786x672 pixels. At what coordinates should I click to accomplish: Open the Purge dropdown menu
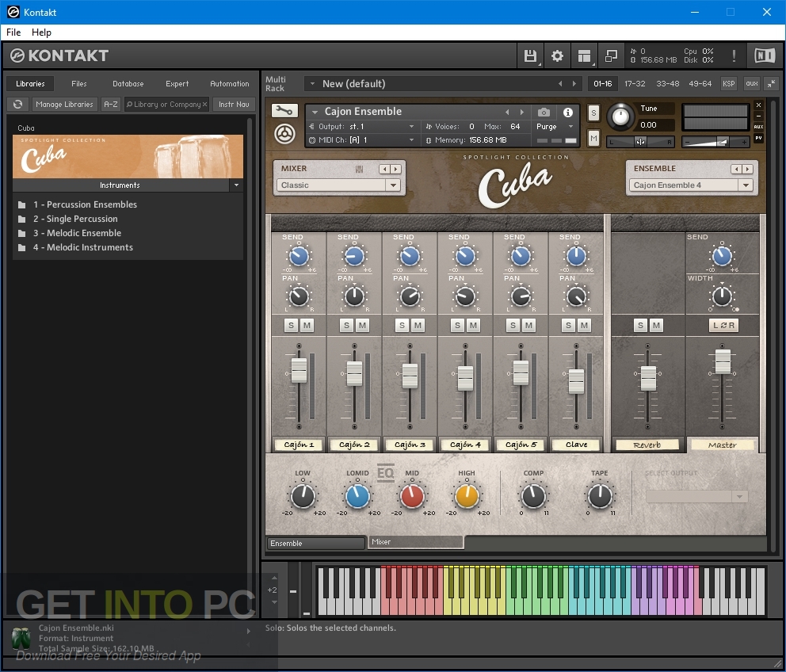pyautogui.click(x=555, y=126)
